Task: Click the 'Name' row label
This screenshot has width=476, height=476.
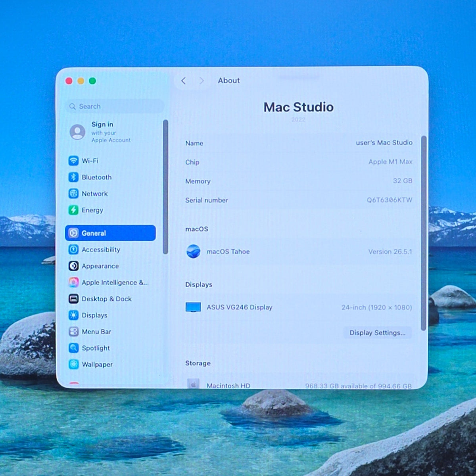Action: pos(194,143)
